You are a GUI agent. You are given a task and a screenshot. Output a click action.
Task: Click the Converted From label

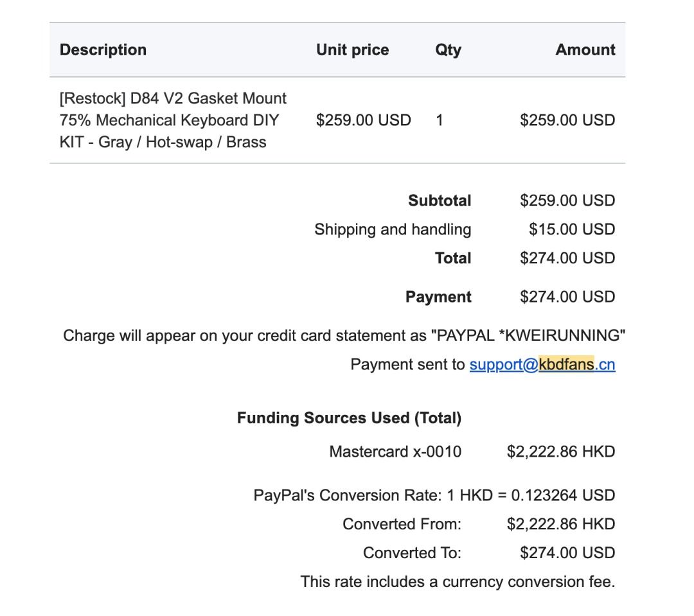(x=402, y=524)
